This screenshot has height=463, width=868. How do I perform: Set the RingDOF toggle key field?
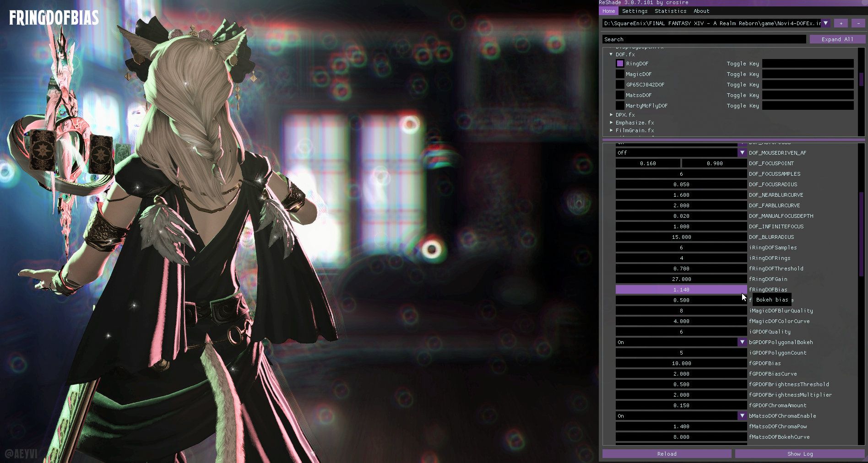[x=808, y=64]
